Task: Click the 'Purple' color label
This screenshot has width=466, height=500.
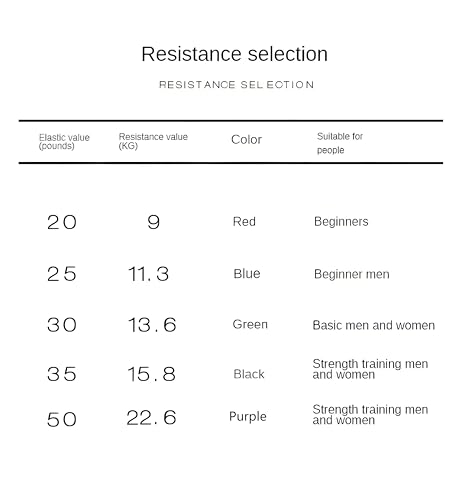Action: pyautogui.click(x=248, y=417)
